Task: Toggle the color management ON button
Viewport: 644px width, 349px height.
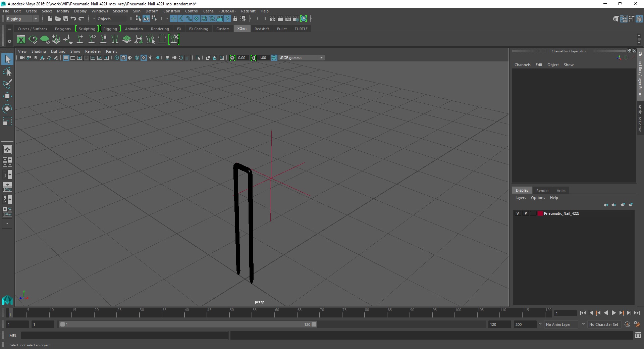Action: pyautogui.click(x=274, y=58)
